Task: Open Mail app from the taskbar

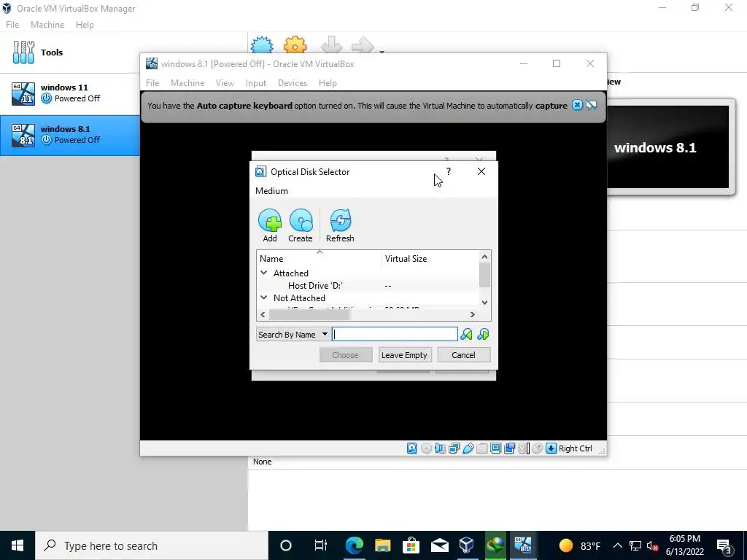Action: [439, 545]
